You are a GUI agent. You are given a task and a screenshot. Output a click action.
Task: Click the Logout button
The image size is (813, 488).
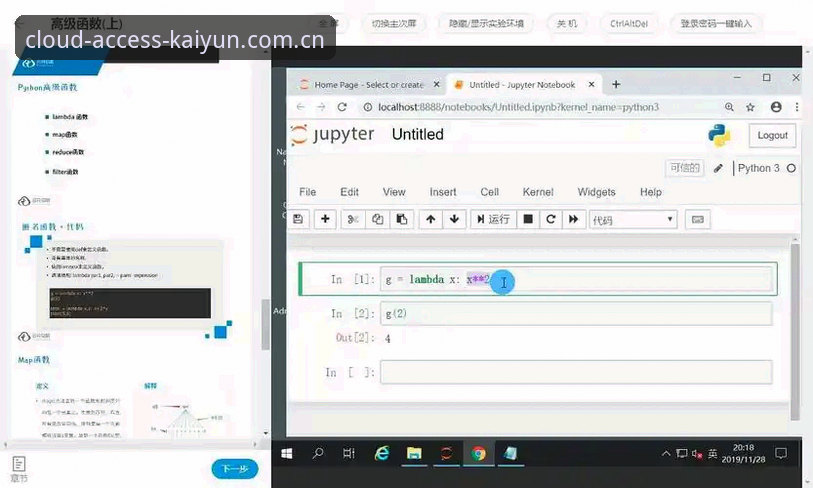pos(772,135)
